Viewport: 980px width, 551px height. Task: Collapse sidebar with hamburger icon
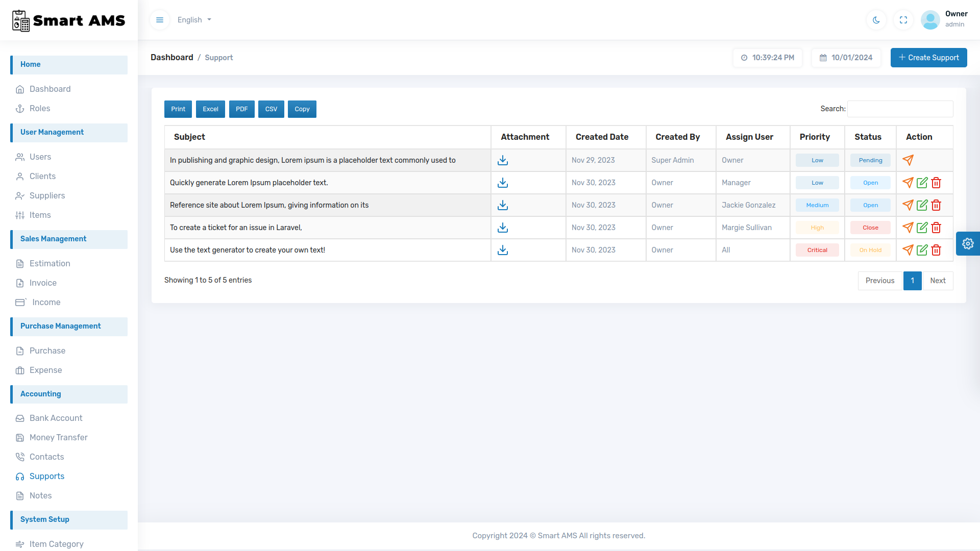point(160,20)
